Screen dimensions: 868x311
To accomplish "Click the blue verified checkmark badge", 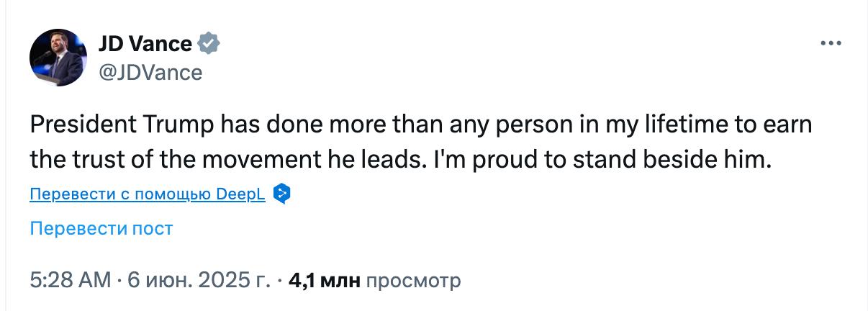I will (x=209, y=43).
